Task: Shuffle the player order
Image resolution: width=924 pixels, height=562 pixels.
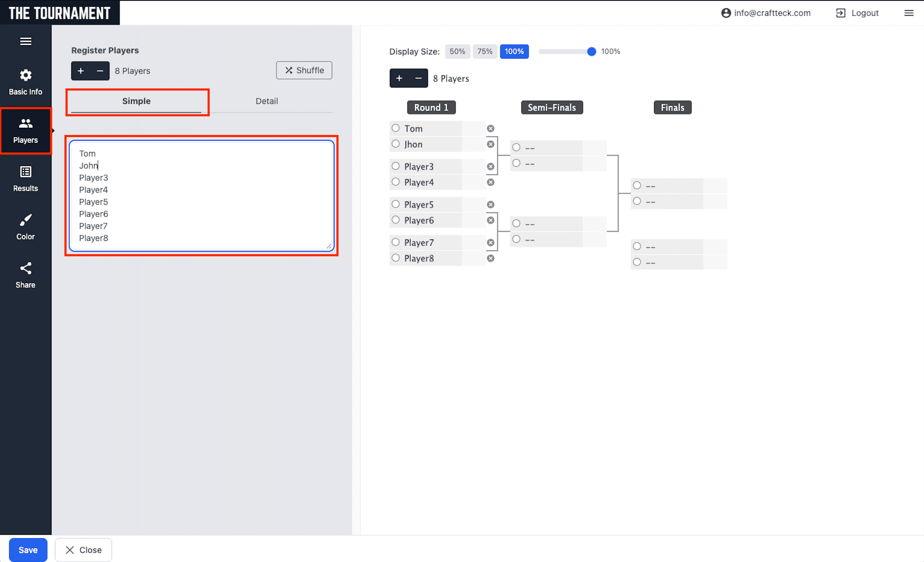Action: click(x=304, y=71)
